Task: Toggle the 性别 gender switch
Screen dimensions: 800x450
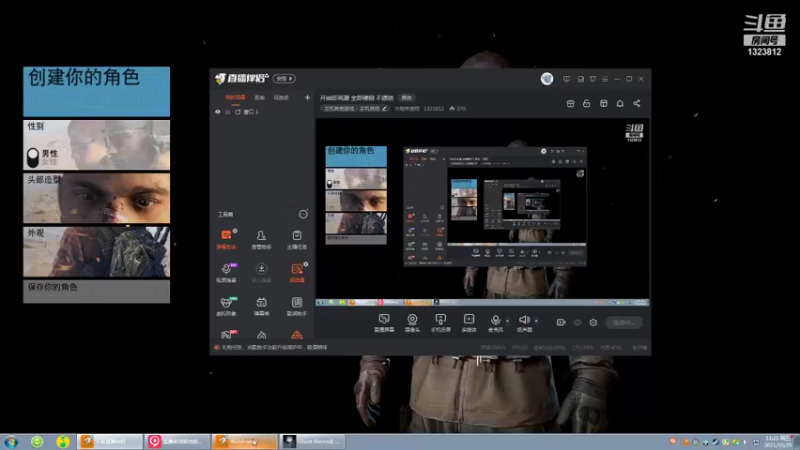Action: click(x=33, y=157)
